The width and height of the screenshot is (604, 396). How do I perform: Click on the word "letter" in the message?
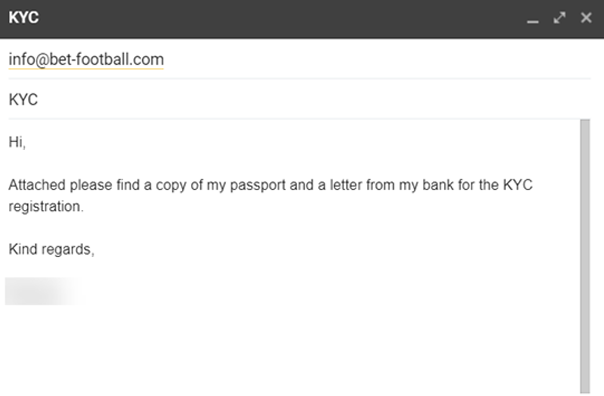point(346,185)
